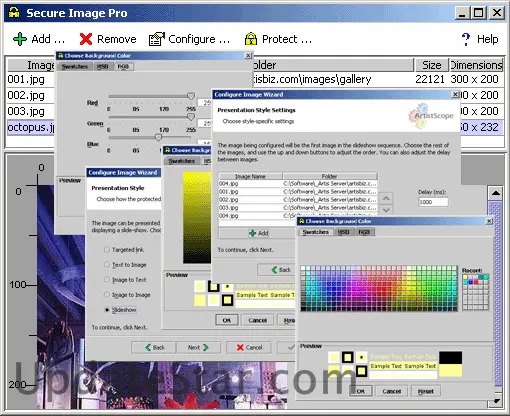Close the swatch-grid Choose Background Color dialog
Screen dimensions: 510x416
tap(489, 221)
